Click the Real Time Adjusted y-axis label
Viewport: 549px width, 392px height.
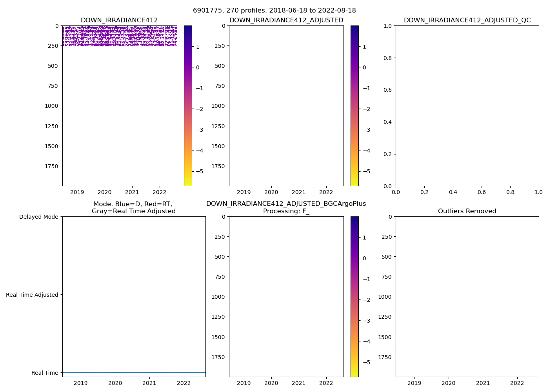tap(32, 295)
